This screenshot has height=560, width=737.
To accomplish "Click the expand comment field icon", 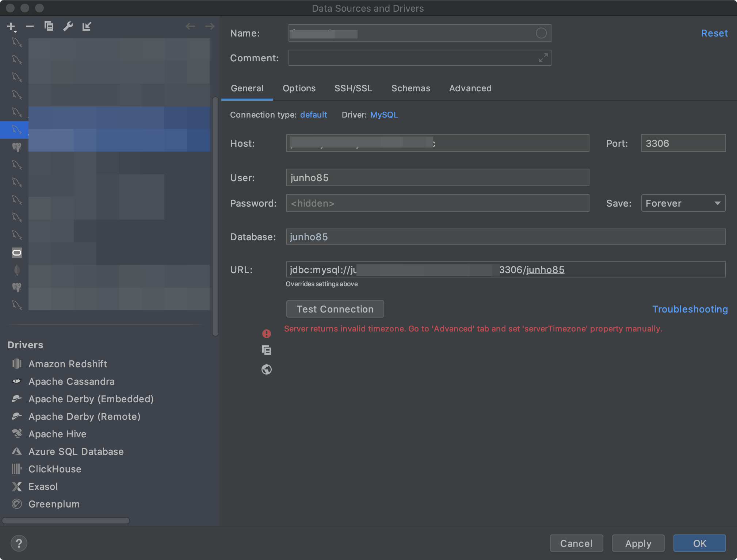I will (543, 58).
